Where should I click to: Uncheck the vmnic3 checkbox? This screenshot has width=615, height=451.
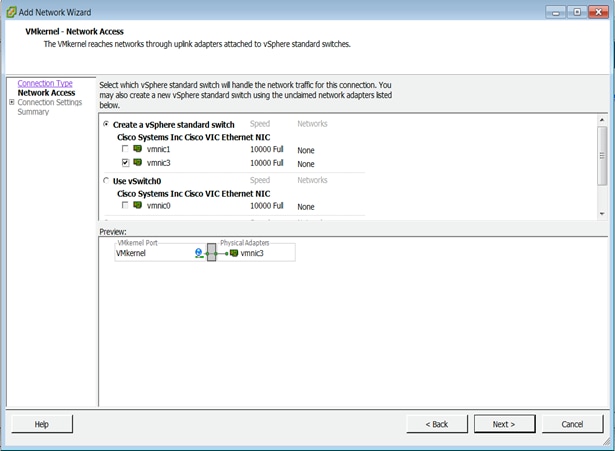coord(125,162)
